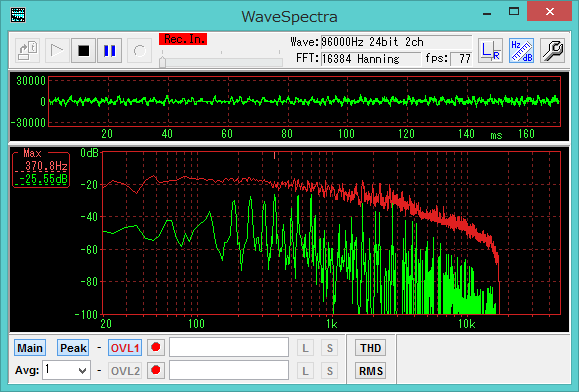Click the green waveform display at 0 level
The image size is (579, 392).
[304, 100]
